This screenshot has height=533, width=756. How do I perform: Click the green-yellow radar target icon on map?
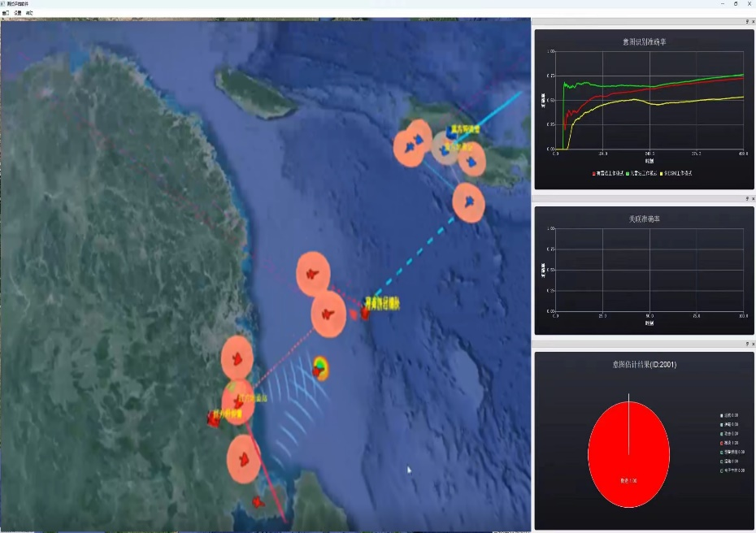tap(320, 368)
